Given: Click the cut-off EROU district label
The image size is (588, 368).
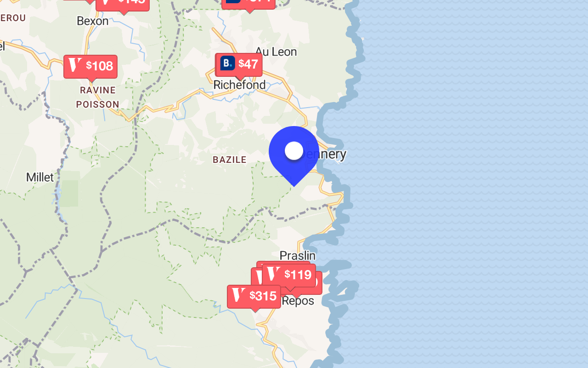Looking at the screenshot, I should (x=13, y=18).
